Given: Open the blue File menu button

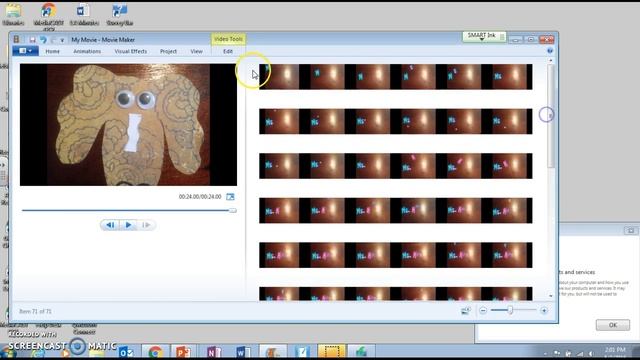Looking at the screenshot, I should click(25, 51).
